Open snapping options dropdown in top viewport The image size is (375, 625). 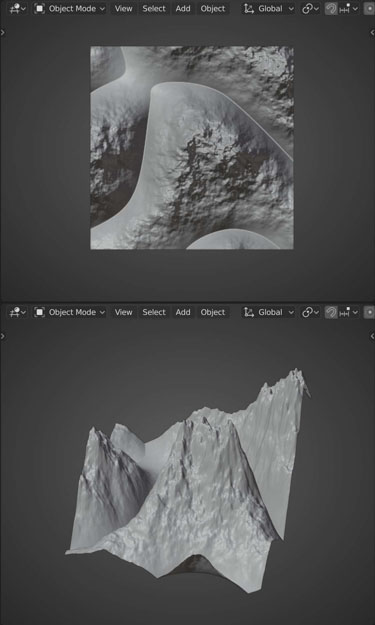[x=349, y=8]
